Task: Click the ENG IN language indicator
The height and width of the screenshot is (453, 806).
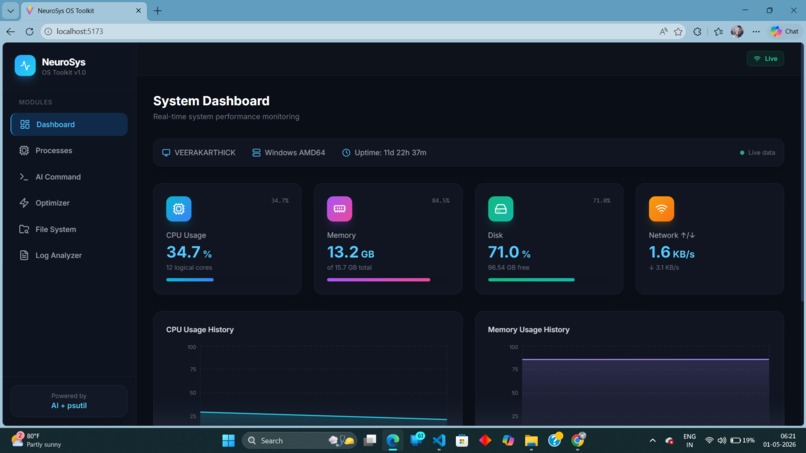Action: pyautogui.click(x=689, y=441)
